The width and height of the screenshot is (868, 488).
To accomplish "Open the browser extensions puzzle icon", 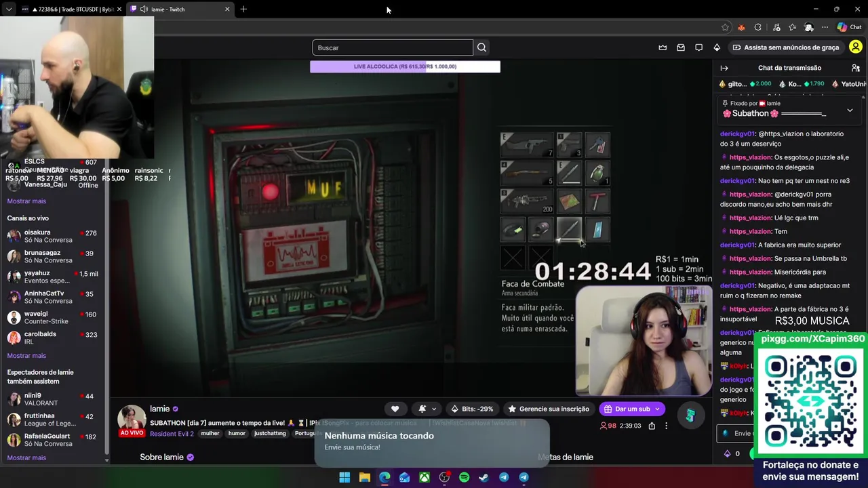I will coord(758,27).
